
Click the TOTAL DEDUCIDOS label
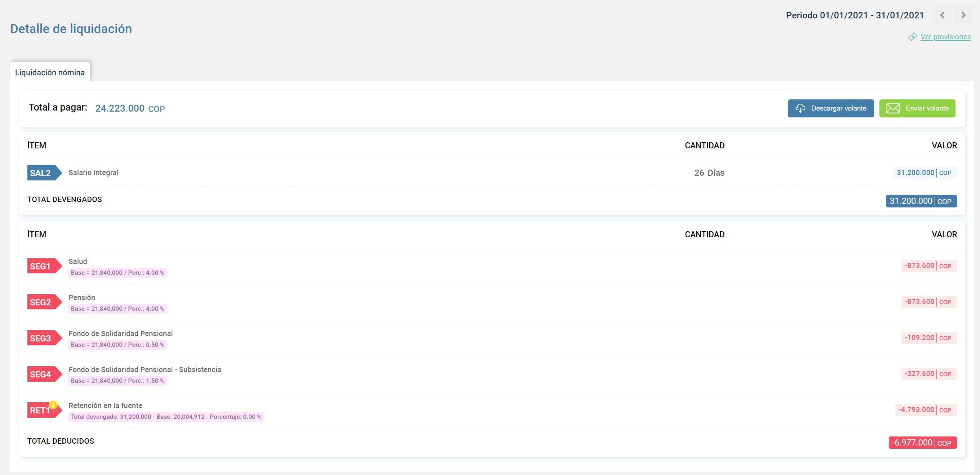(61, 441)
